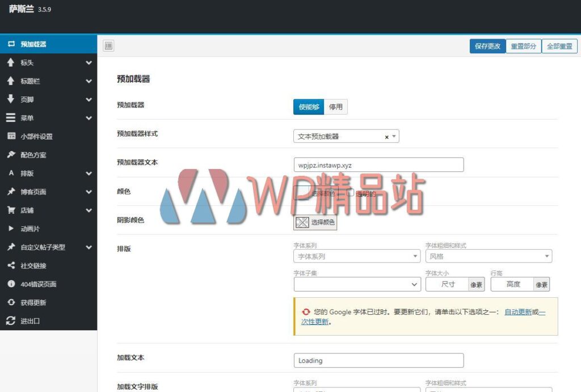The image size is (581, 392).
Task: Click the 社交链接 share icon in the sidebar
Action: point(11,265)
